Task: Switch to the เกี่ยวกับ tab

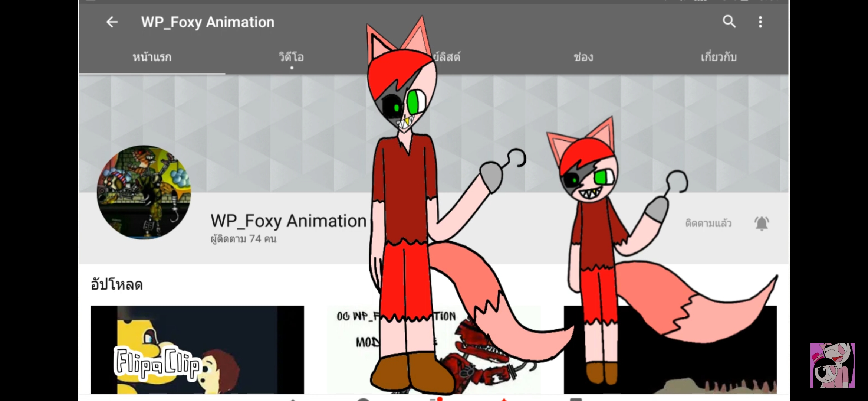Action: pyautogui.click(x=719, y=57)
